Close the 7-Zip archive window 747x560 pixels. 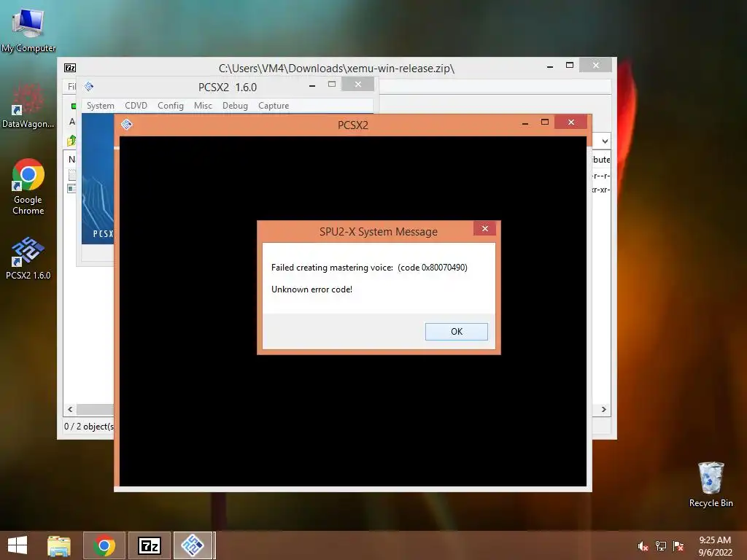595,65
